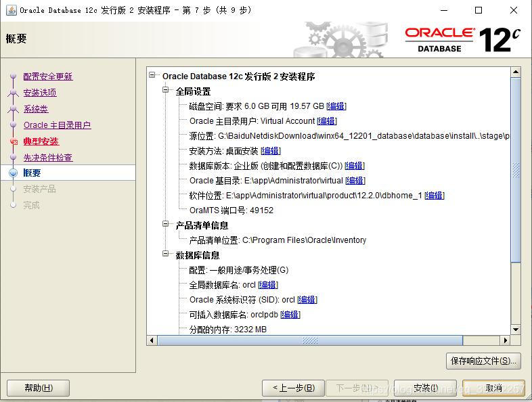Close the Oracle installer window
This screenshot has width=532, height=402.
tap(514, 10)
